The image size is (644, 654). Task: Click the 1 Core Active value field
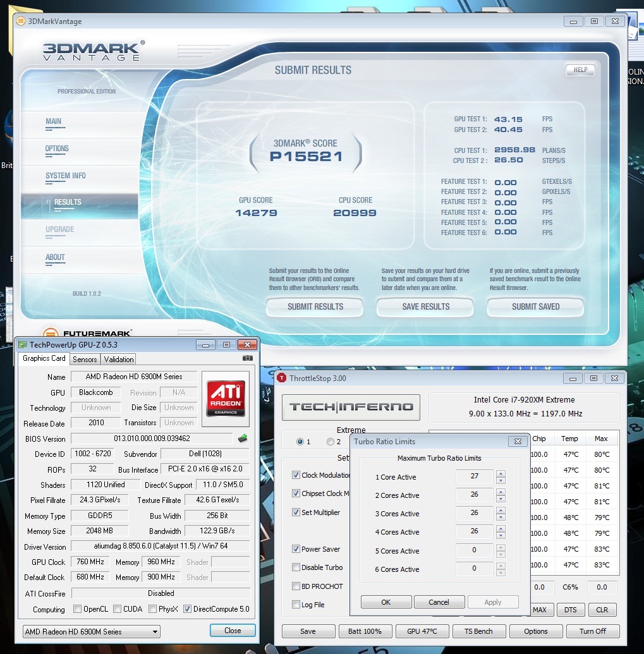(474, 476)
